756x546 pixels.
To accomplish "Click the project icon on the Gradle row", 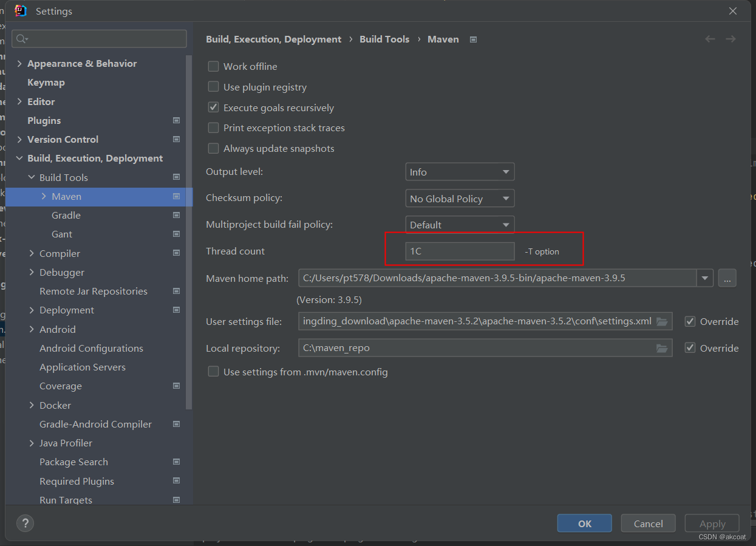I will click(176, 215).
